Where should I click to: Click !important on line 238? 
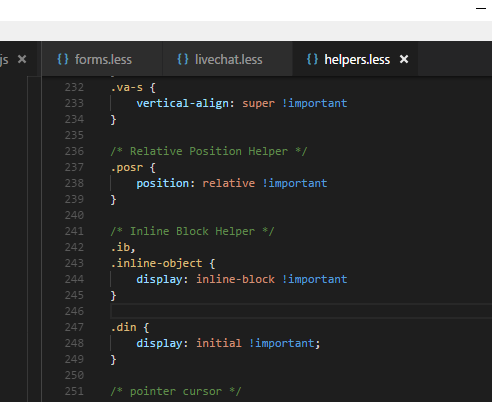[295, 183]
